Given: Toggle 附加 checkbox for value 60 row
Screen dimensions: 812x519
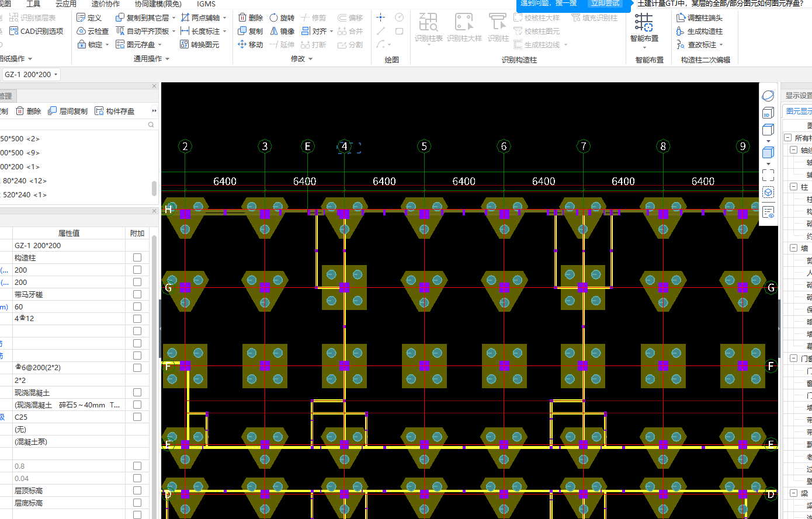Looking at the screenshot, I should 137,306.
